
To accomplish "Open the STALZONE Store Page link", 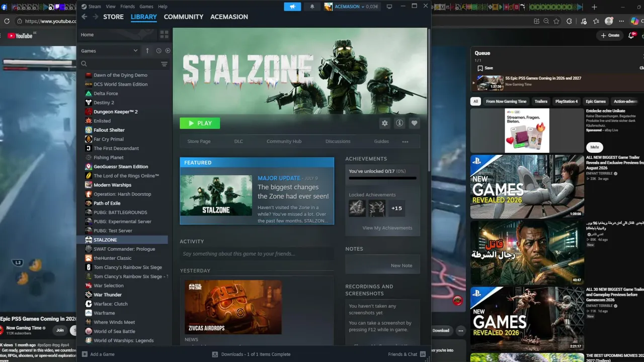I will coord(199,141).
